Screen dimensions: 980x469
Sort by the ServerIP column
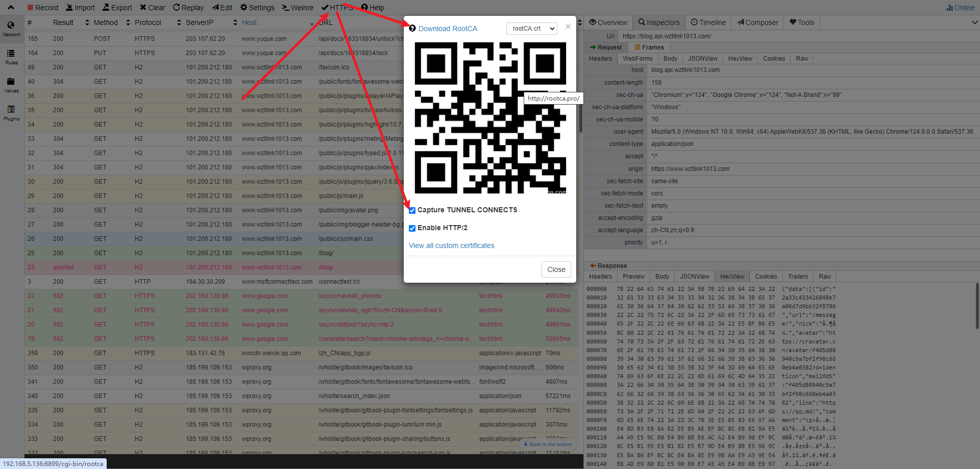tap(211, 22)
